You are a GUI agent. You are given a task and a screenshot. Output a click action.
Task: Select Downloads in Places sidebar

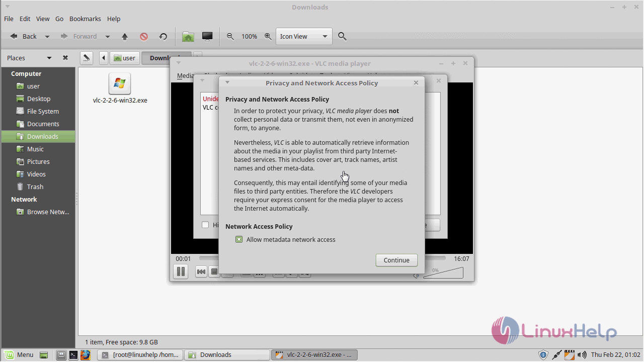tap(38, 136)
